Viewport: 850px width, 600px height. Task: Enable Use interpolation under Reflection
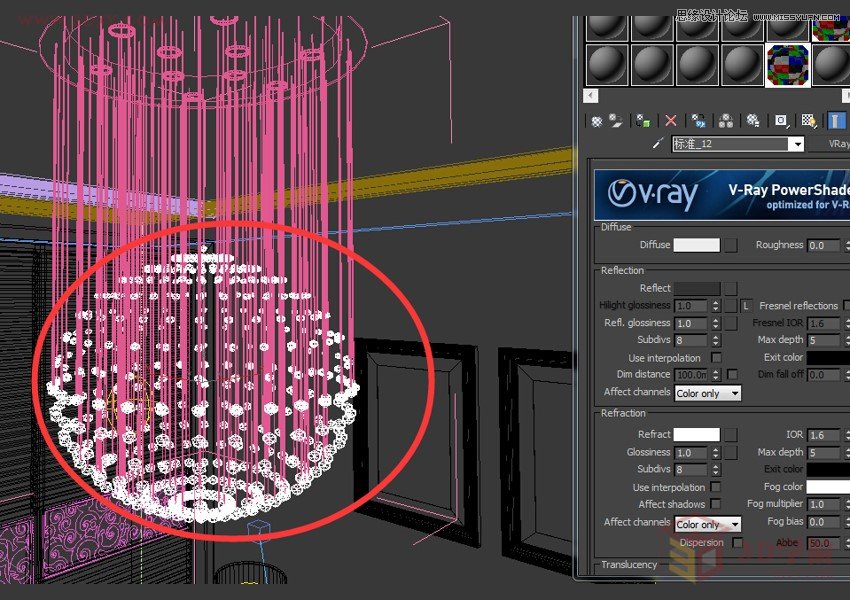click(x=716, y=357)
